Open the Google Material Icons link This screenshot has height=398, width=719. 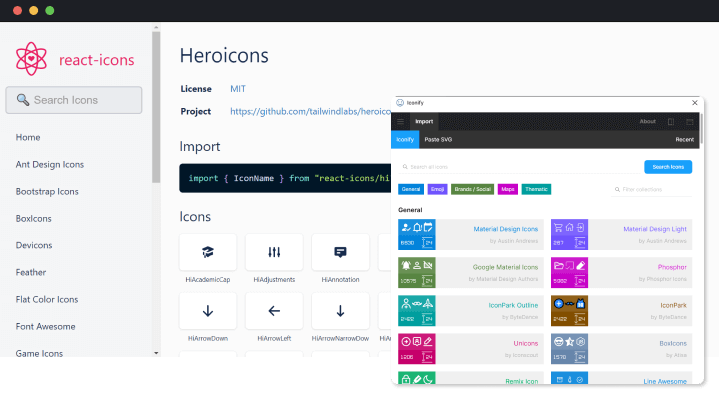coord(505,267)
